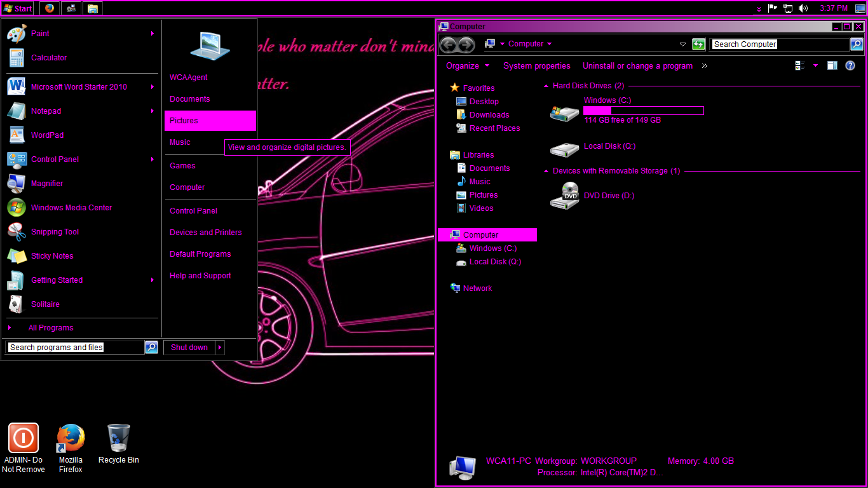Click the Change your view icon
This screenshot has height=488, width=868.
coord(801,65)
